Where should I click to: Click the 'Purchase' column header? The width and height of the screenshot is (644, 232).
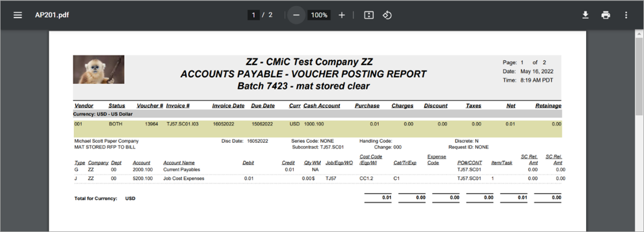[x=367, y=106]
